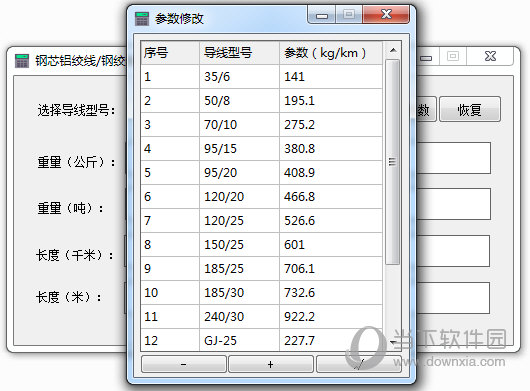Click 重量（公斤）input field in background window
The image size is (530, 391).
[x=453, y=158]
